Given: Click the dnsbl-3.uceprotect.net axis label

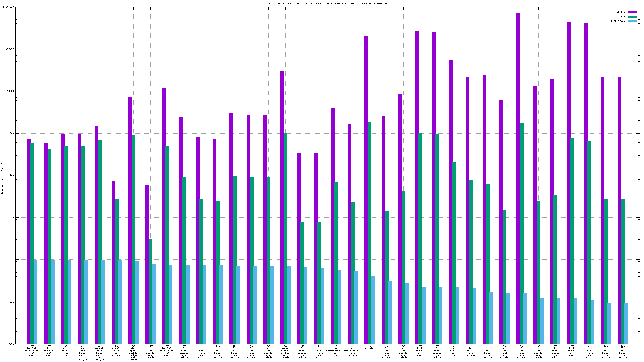Looking at the screenshot, I should (x=167, y=351).
